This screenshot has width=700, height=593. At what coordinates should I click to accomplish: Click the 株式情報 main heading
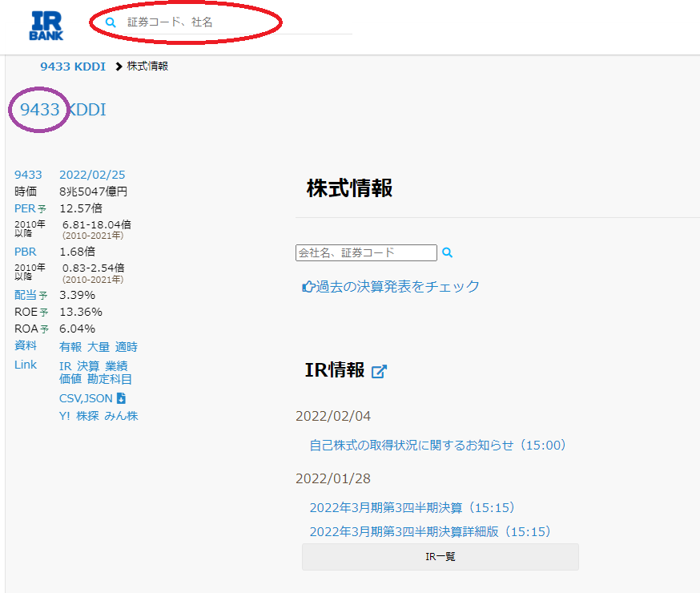coord(349,188)
